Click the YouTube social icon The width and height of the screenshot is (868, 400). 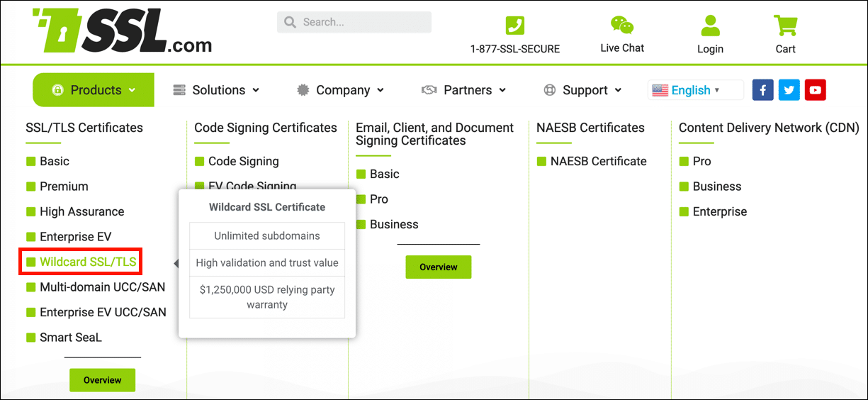pos(816,90)
